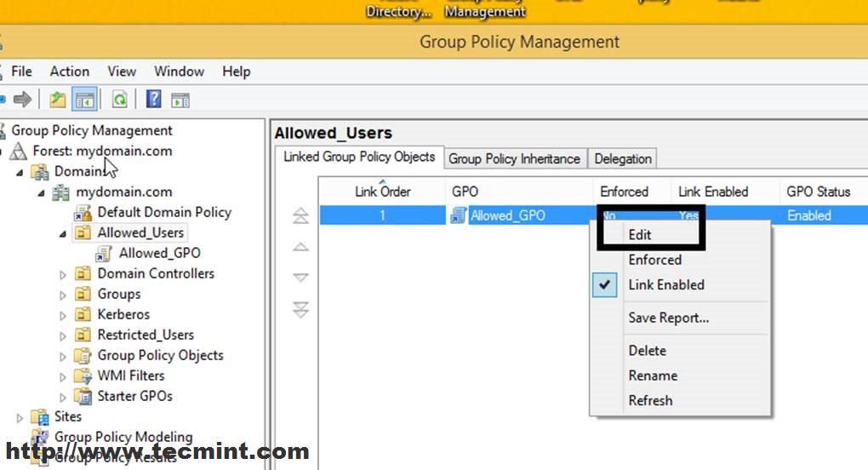Expand the Group Policy Objects node

point(63,357)
